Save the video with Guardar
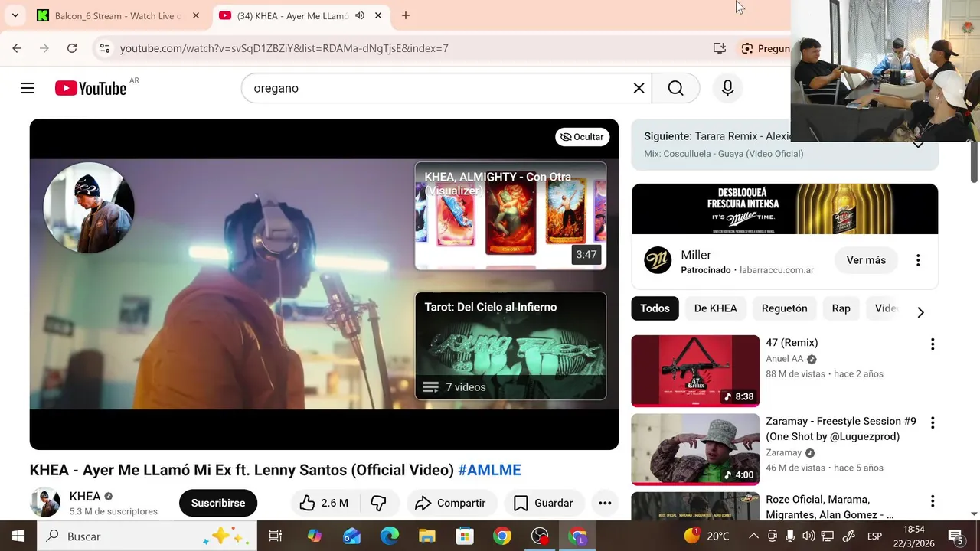Image resolution: width=980 pixels, height=551 pixels. pyautogui.click(x=544, y=503)
